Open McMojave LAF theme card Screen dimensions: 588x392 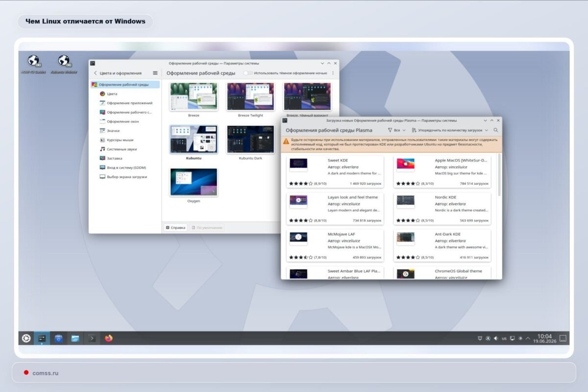pos(335,245)
